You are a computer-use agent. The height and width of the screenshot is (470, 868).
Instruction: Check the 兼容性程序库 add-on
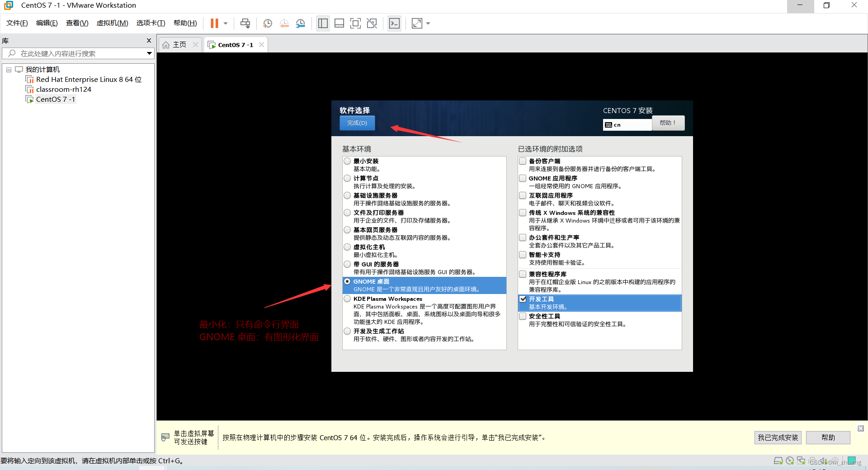pos(523,274)
